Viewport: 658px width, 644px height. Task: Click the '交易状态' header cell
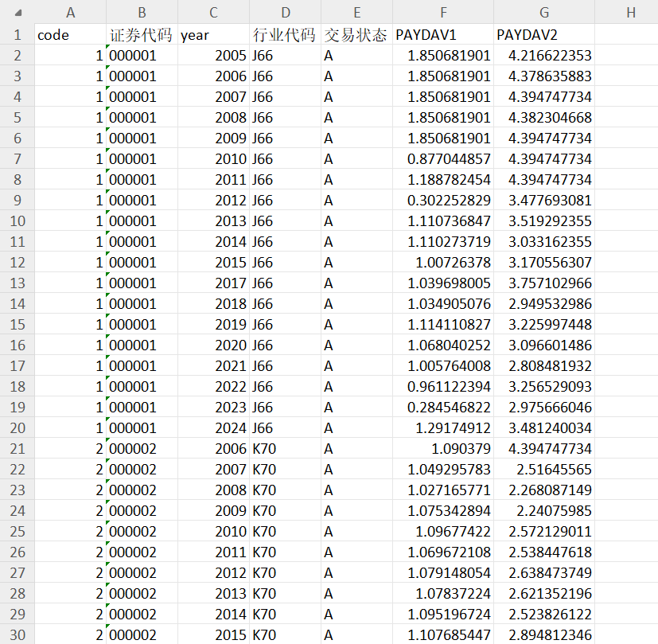[x=356, y=34]
